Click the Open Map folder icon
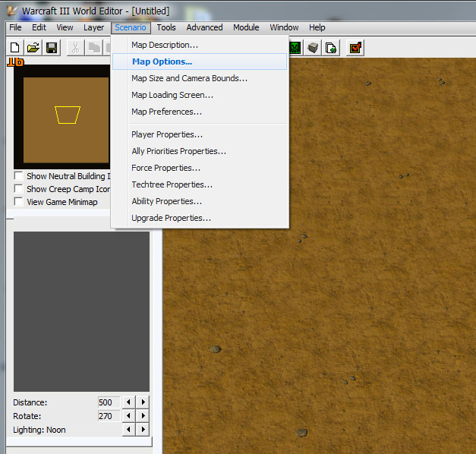476x454 pixels. click(33, 48)
